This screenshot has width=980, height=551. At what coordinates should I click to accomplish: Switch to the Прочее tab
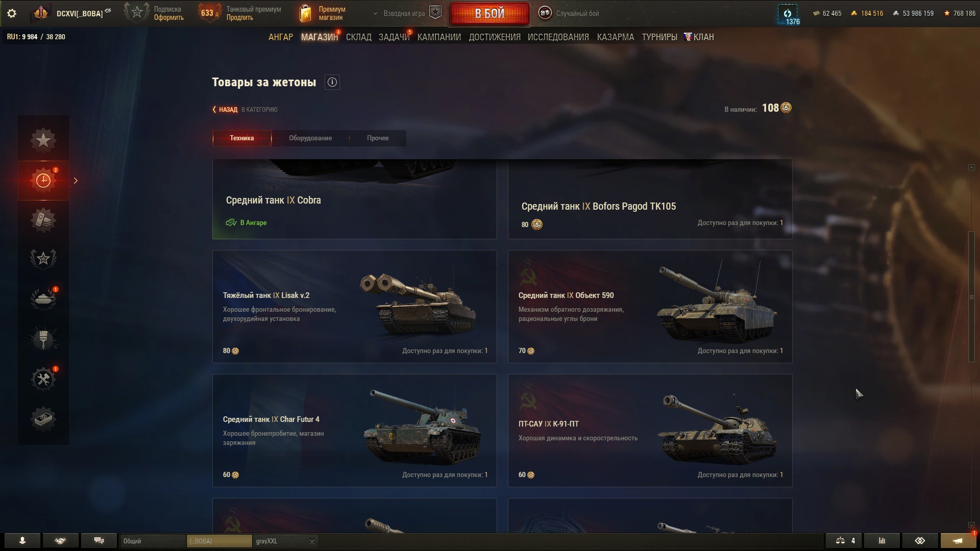pyautogui.click(x=378, y=138)
